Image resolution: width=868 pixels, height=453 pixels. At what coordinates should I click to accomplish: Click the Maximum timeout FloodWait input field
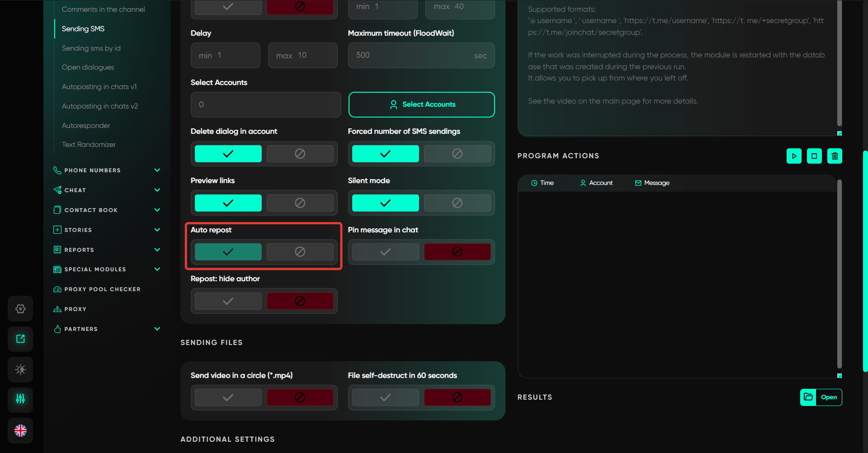click(x=411, y=56)
